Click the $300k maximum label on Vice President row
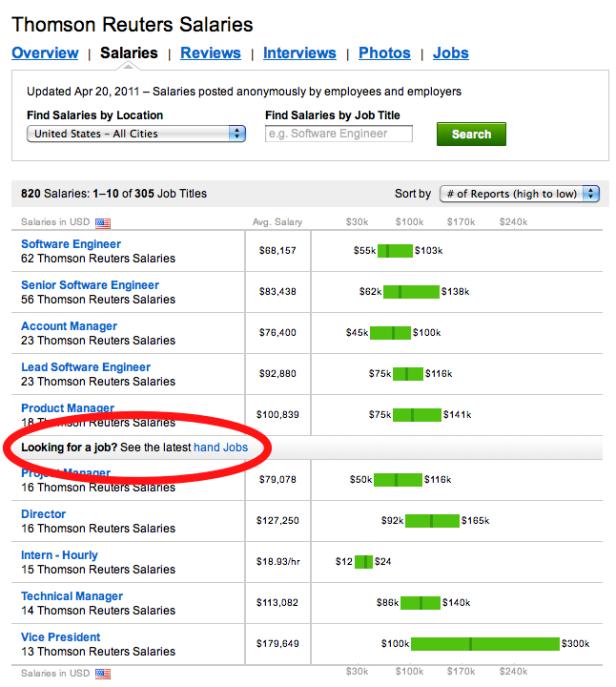Screen dimensions: 616x687 [575, 644]
